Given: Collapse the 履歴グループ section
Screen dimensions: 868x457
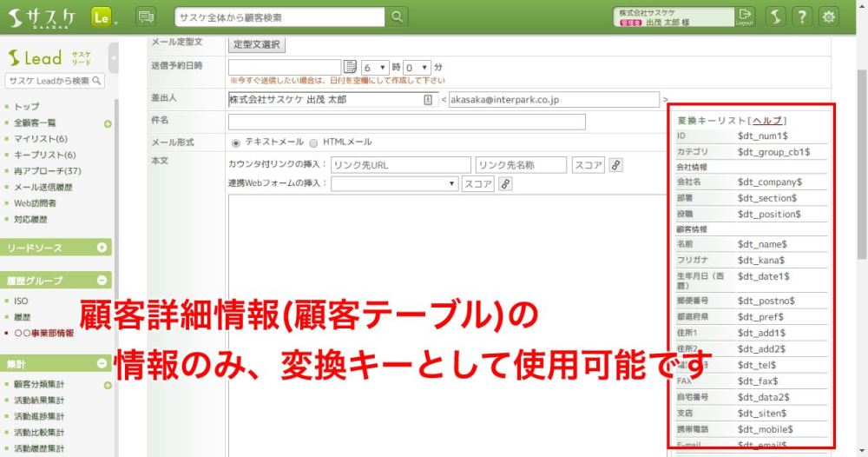Looking at the screenshot, I should pos(102,281).
